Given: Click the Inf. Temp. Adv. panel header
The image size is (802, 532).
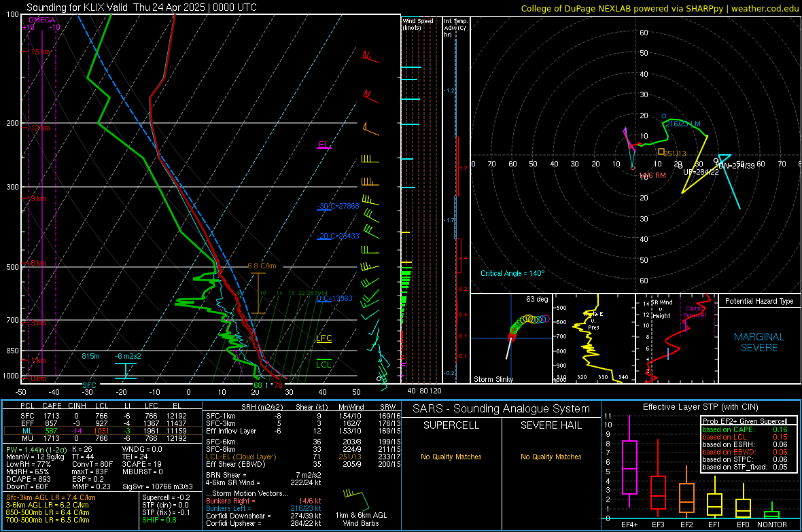Looking at the screenshot, I should coord(455,28).
